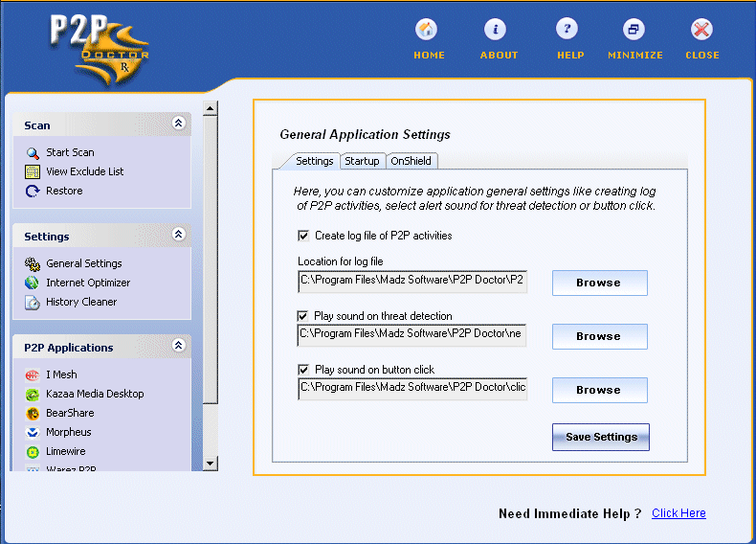
Task: Click the Kazaa Media Desktop icon
Action: click(x=33, y=395)
